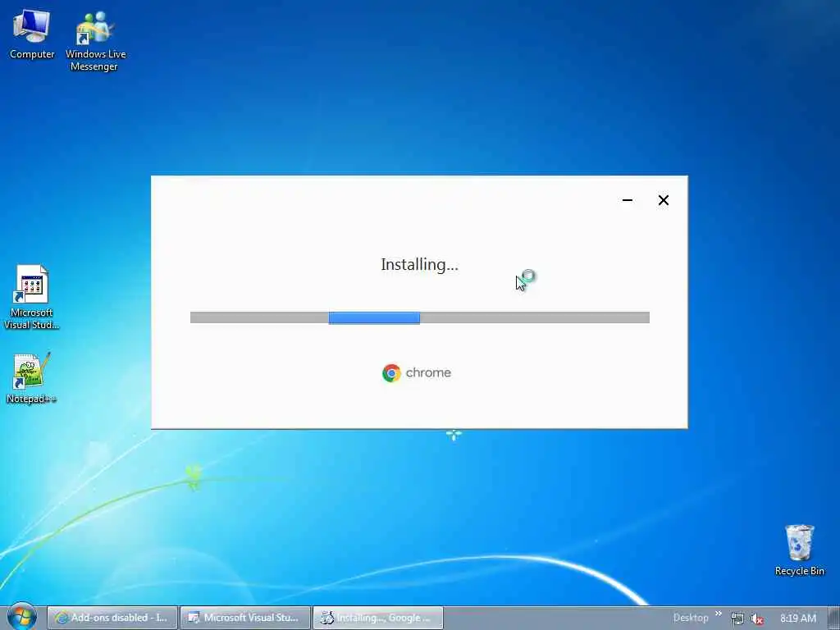Open the network tray icon
The image size is (840, 630).
(737, 619)
